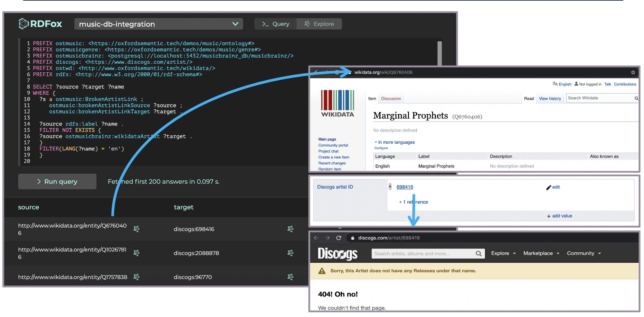644x317 pixels.
Task: Click the rank selector icon beside 698416
Action: pyautogui.click(x=390, y=186)
